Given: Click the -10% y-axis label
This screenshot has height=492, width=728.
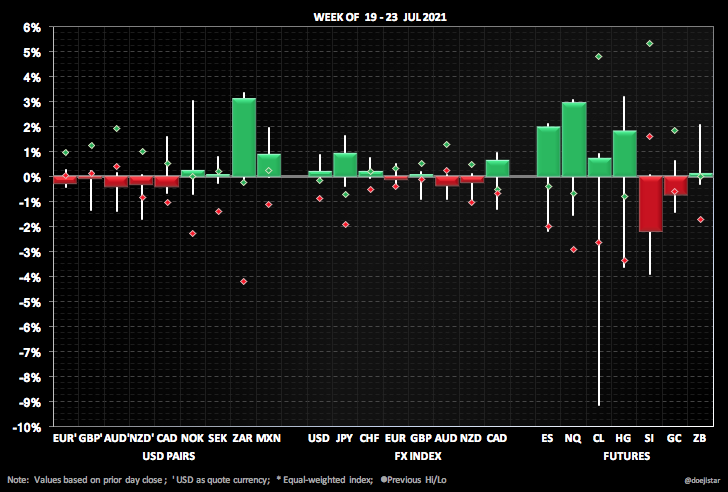Looking at the screenshot, I should (x=28, y=427).
